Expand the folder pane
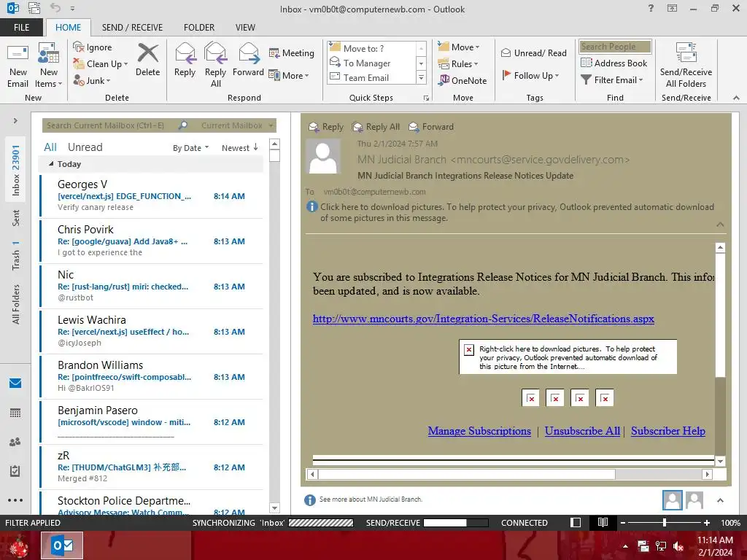Viewport: 747px width, 560px height. pyautogui.click(x=15, y=120)
